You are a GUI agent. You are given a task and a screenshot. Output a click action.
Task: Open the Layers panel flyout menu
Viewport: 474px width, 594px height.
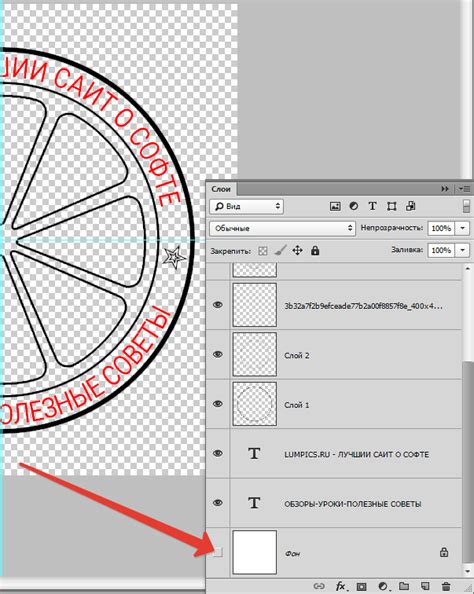point(464,188)
